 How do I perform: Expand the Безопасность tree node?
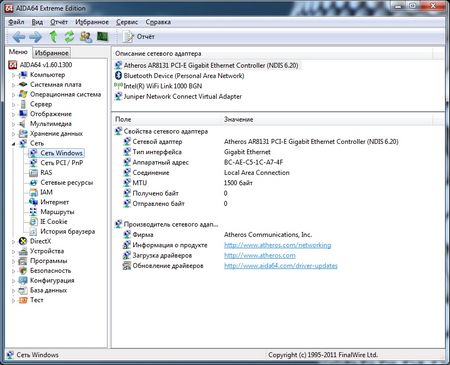coord(13,271)
